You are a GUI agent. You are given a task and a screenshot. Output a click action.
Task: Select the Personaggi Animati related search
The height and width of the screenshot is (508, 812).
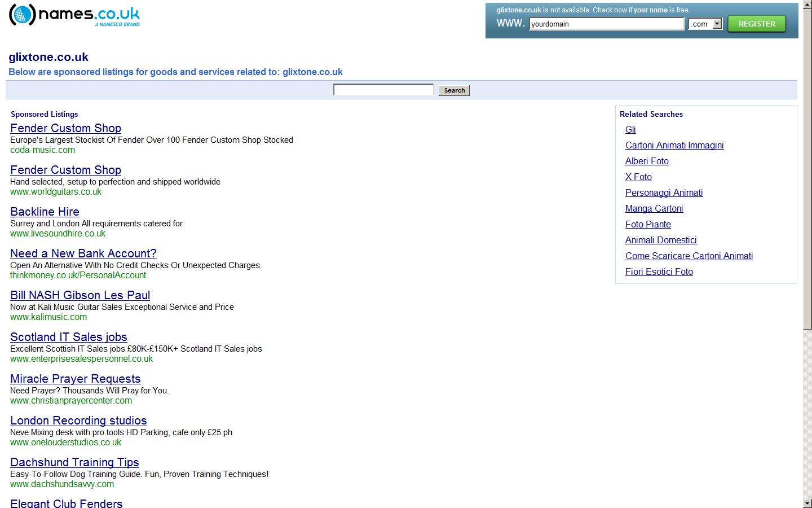[664, 192]
